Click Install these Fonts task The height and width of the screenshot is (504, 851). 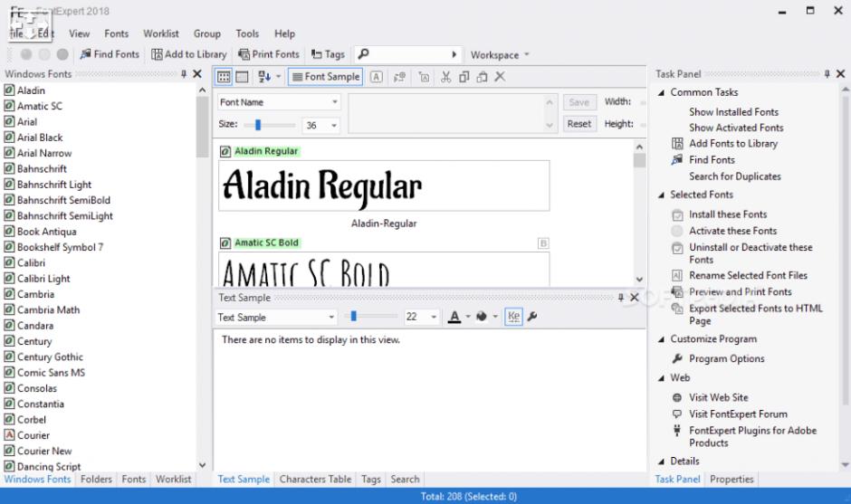click(x=728, y=214)
